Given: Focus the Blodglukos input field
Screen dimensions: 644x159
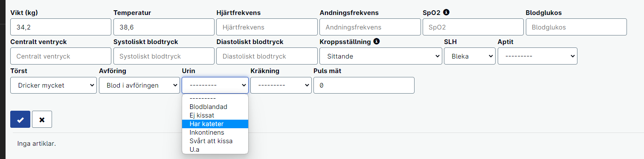Looking at the screenshot, I should 576,27.
